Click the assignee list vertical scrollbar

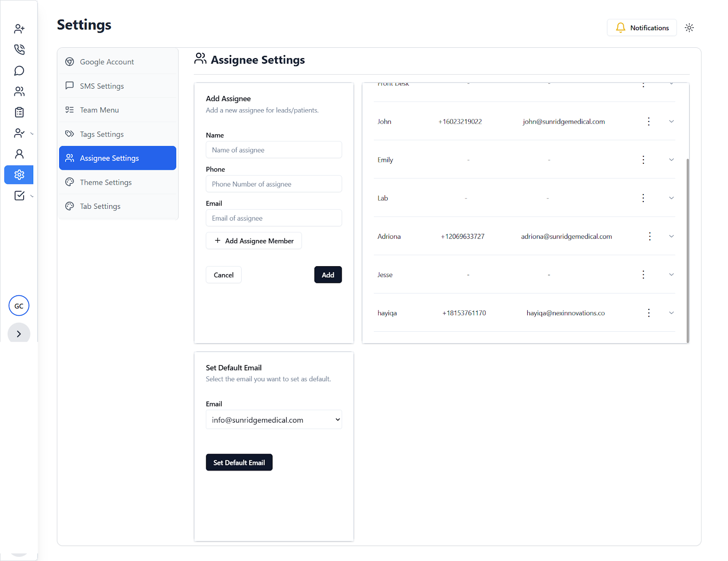(687, 250)
